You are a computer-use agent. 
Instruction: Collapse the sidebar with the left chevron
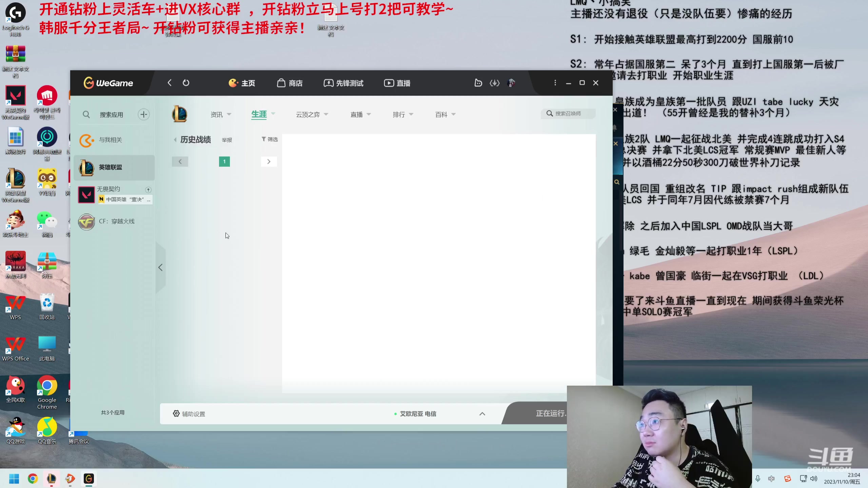pyautogui.click(x=161, y=268)
